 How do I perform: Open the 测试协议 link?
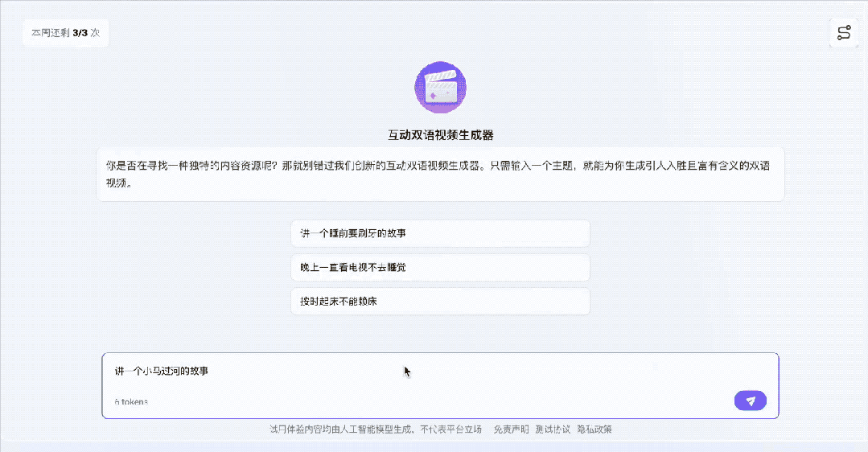(553, 429)
